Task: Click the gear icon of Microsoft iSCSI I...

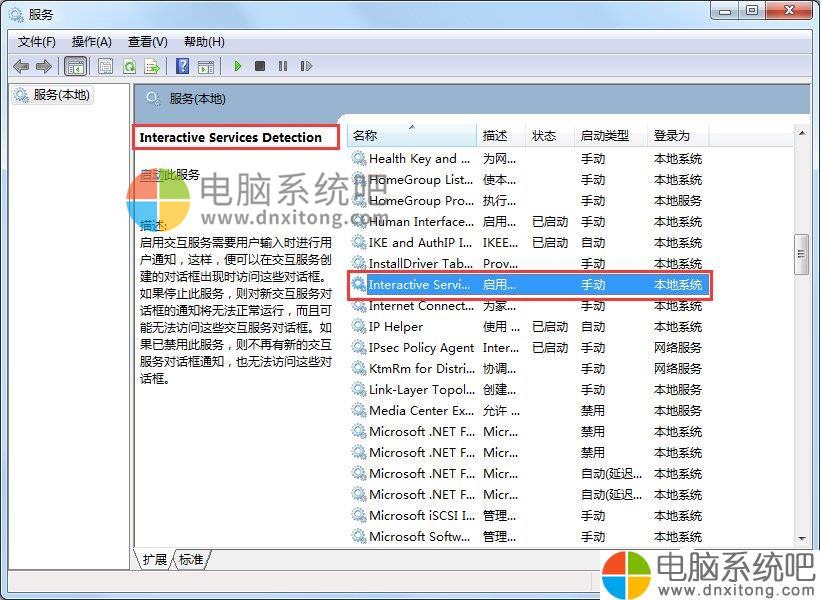Action: coord(359,515)
